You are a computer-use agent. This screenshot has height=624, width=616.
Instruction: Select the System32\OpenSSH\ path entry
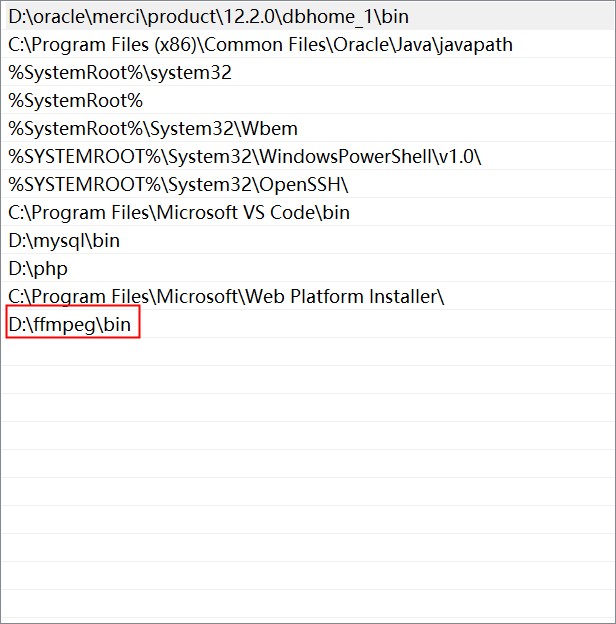coord(308,184)
